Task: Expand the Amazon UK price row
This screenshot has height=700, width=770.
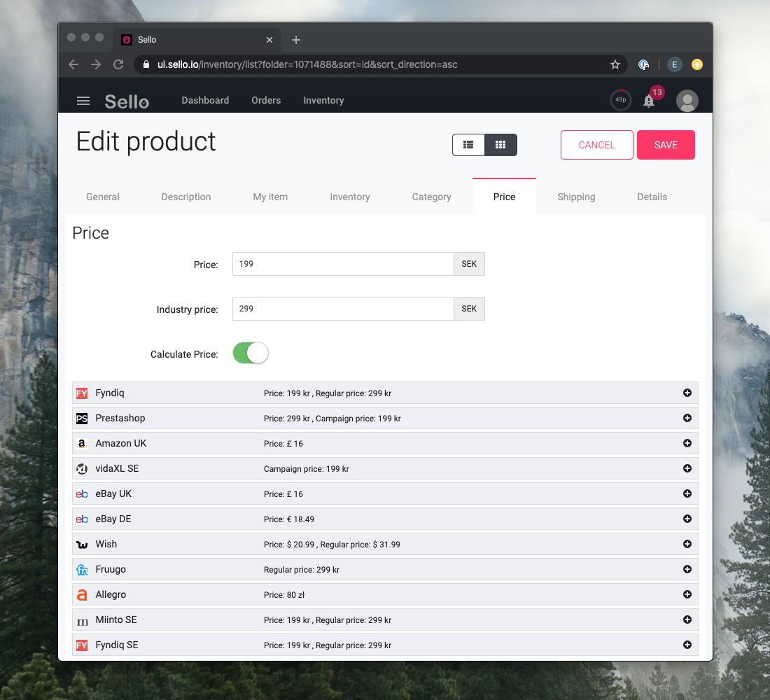Action: 687,443
